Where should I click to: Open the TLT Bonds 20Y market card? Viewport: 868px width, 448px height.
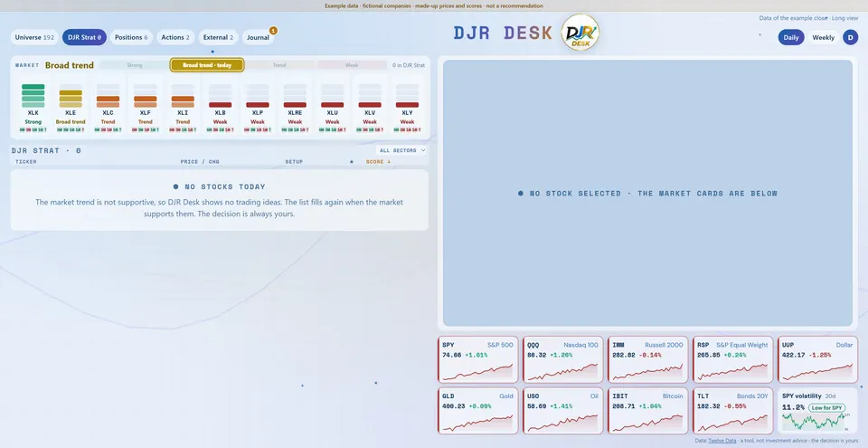733,411
